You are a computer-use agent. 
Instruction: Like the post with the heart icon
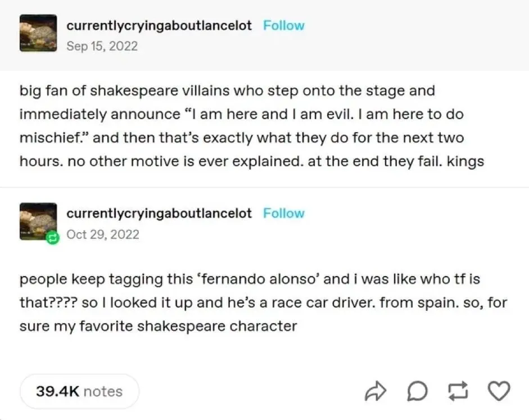click(x=498, y=391)
